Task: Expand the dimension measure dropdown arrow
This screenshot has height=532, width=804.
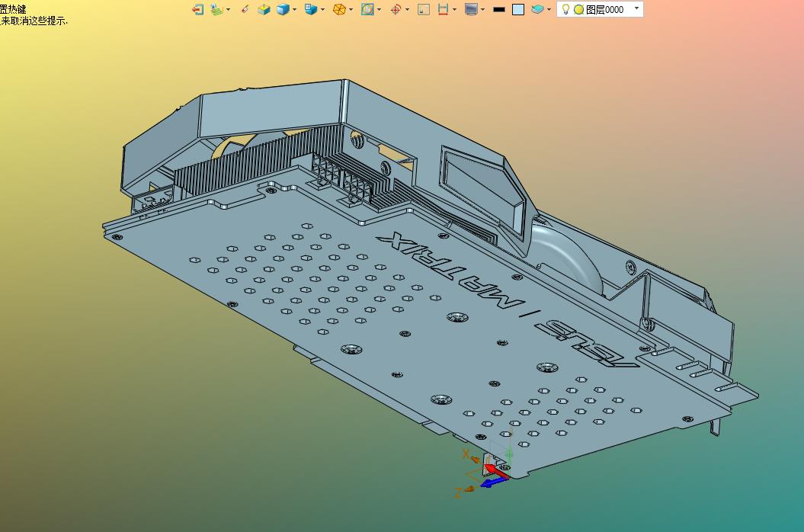Action: 454,9
